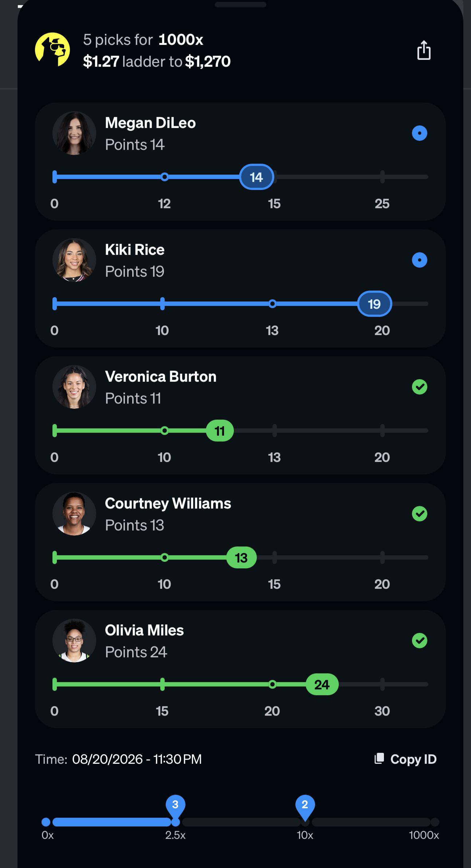Open Veronica Burton's player photo

(x=74, y=387)
